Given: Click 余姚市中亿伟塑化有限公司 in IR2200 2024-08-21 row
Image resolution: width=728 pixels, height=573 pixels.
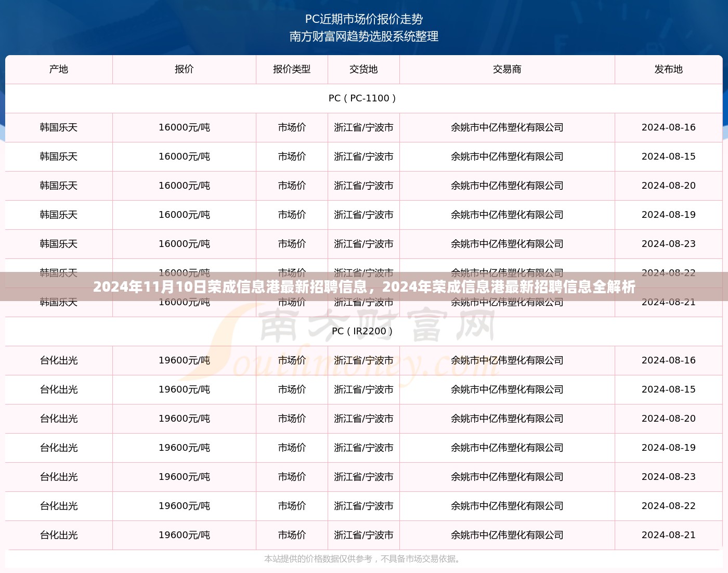Looking at the screenshot, I should [x=507, y=535].
